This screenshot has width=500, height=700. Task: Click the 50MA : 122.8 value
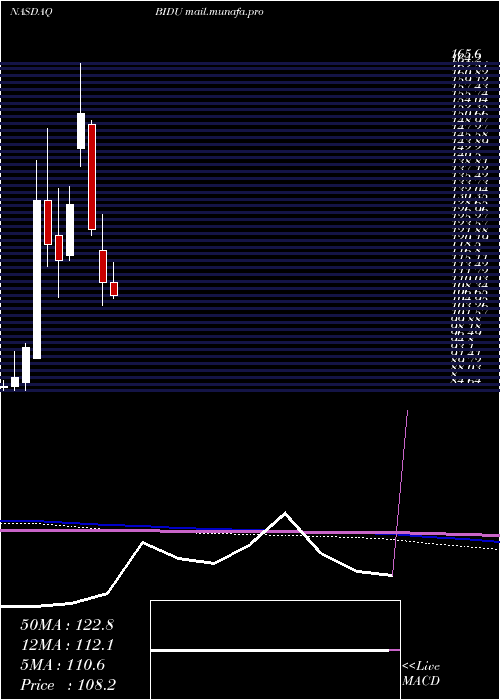point(67,625)
